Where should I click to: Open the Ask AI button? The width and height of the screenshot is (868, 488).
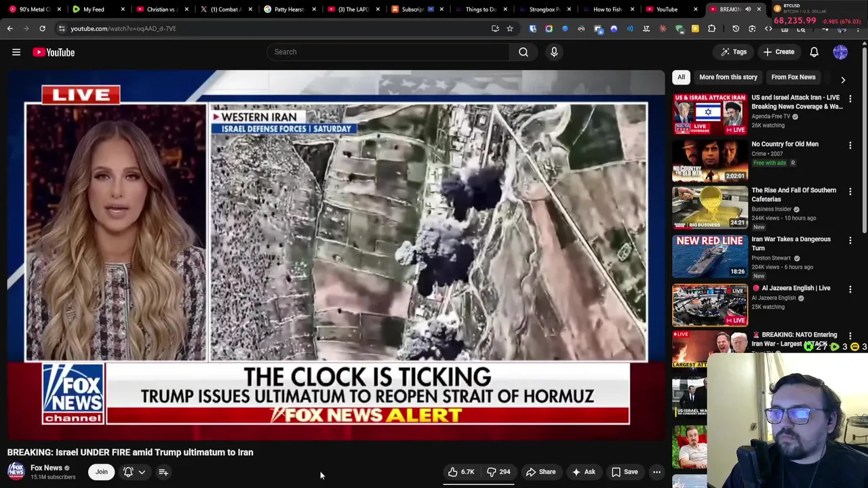click(x=583, y=472)
